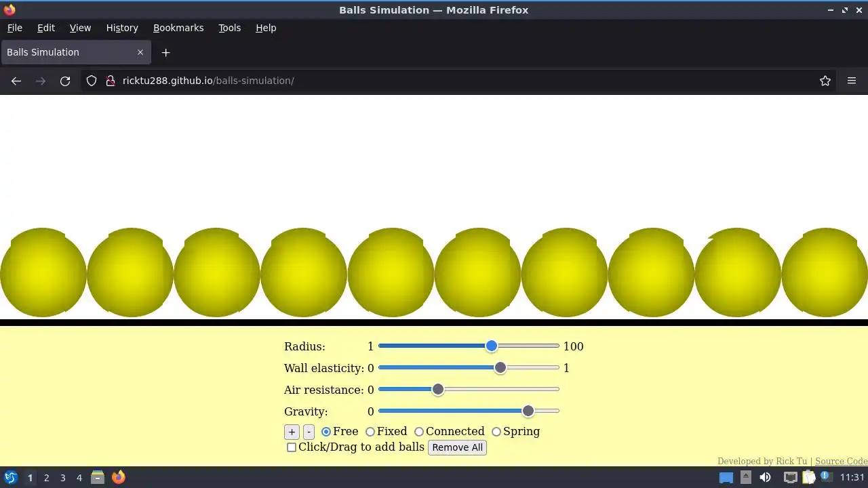This screenshot has width=868, height=488.
Task: Open the Bookmarks menu
Action: pos(178,28)
